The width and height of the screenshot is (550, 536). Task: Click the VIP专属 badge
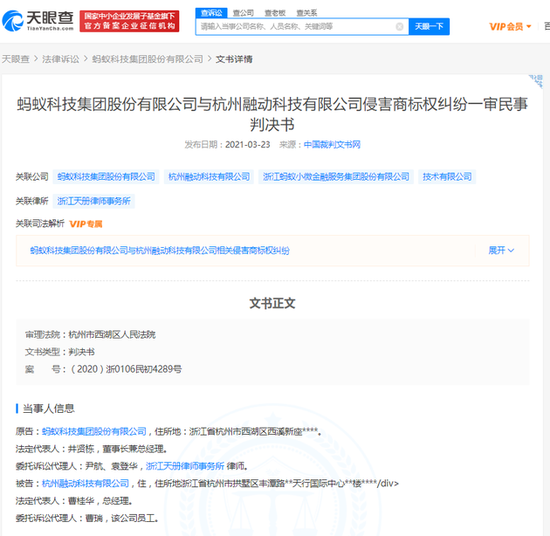(x=86, y=224)
